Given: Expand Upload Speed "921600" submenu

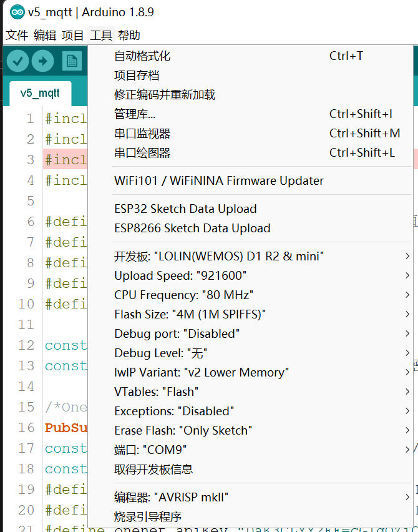Looking at the screenshot, I should point(250,275).
